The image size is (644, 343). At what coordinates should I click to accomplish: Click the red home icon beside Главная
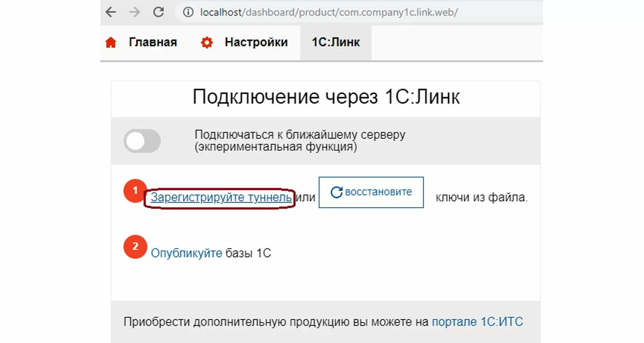(111, 42)
